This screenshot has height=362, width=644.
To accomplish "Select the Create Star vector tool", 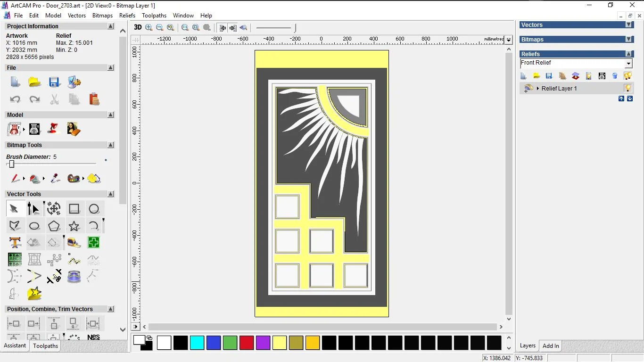I will click(x=74, y=226).
